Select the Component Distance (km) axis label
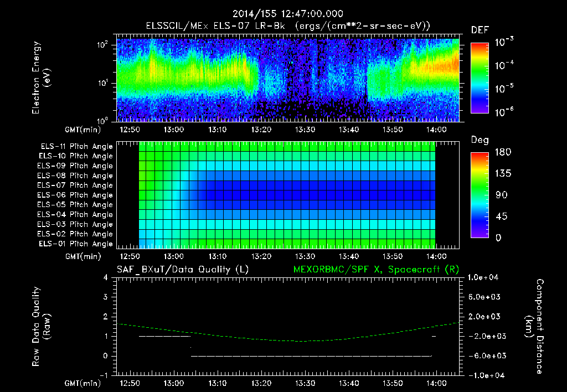567x392 pixels. [x=534, y=327]
